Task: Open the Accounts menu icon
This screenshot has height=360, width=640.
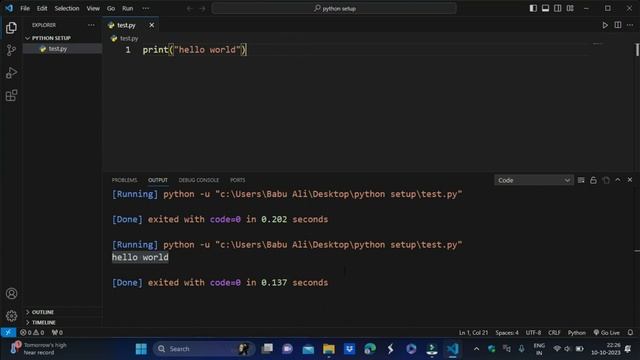Action: (11, 293)
